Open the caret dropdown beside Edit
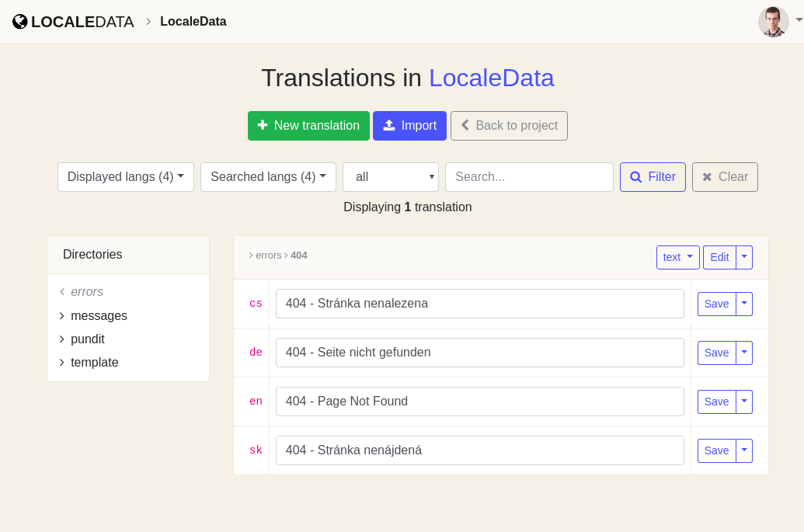 [x=744, y=257]
